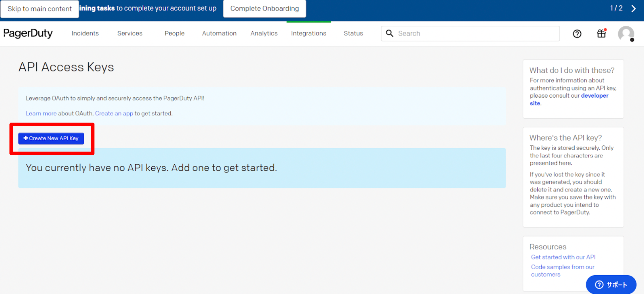Image resolution: width=644 pixels, height=294 pixels.
Task: Expand the Services menu
Action: tap(130, 33)
